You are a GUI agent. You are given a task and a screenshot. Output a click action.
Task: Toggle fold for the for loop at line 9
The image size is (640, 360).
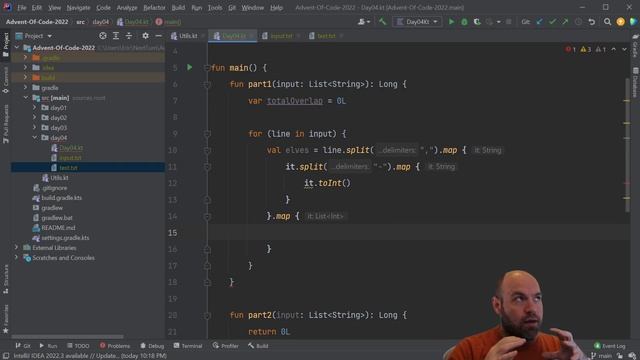(x=207, y=134)
